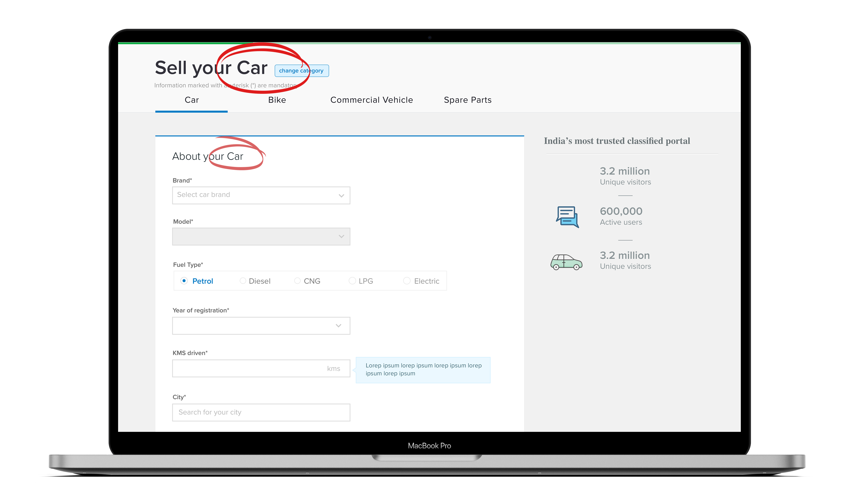
Task: Focus the Search for your city field
Action: 261,412
